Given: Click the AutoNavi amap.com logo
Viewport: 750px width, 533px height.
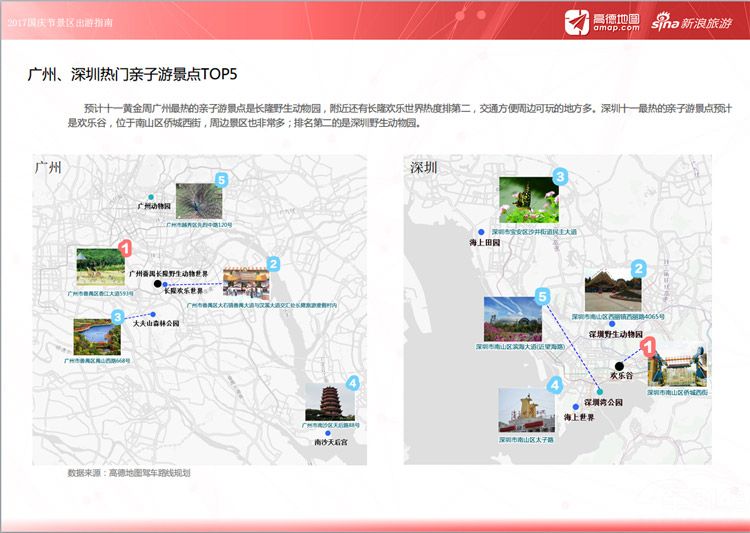Looking at the screenshot, I should (x=604, y=21).
